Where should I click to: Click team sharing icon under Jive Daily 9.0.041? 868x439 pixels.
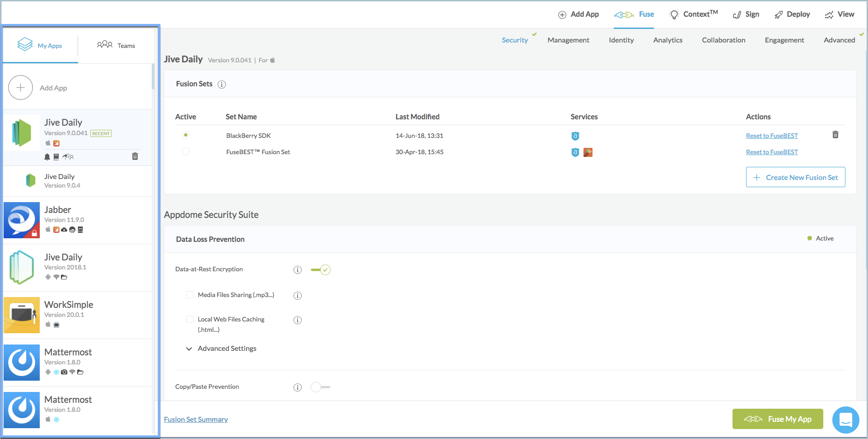pos(68,157)
